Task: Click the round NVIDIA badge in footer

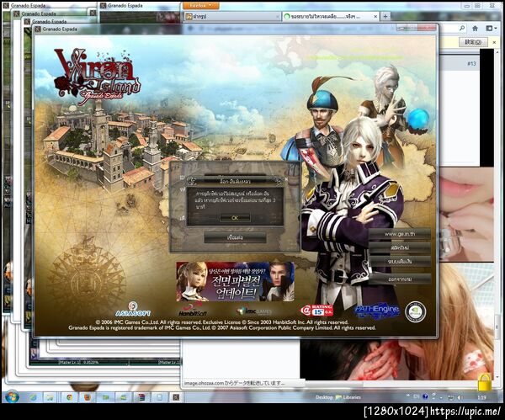Action: pyautogui.click(x=416, y=311)
